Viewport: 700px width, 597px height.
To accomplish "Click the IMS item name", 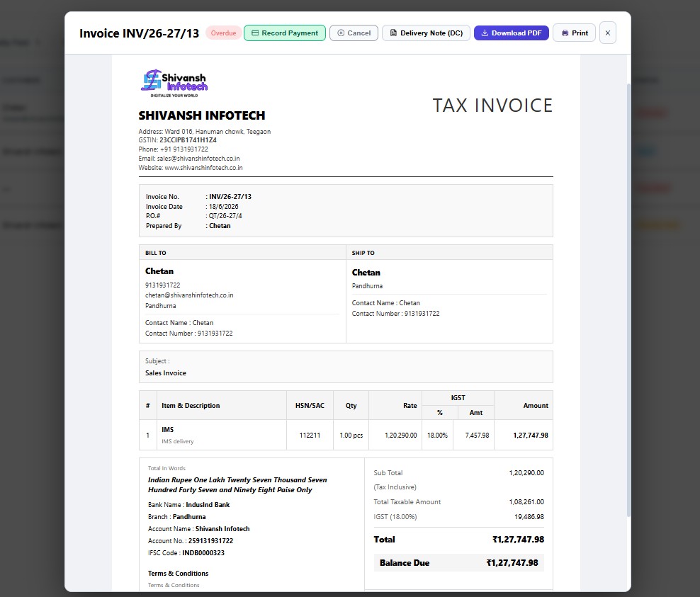I will (167, 430).
